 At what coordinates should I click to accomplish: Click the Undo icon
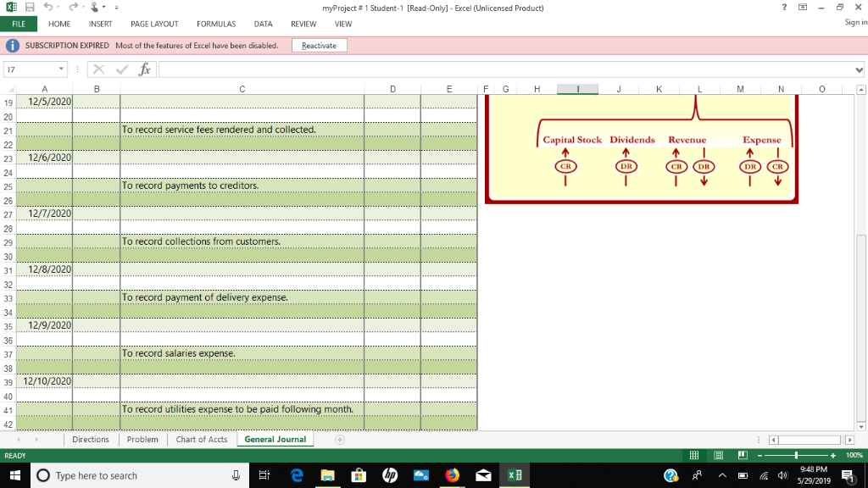coord(48,8)
